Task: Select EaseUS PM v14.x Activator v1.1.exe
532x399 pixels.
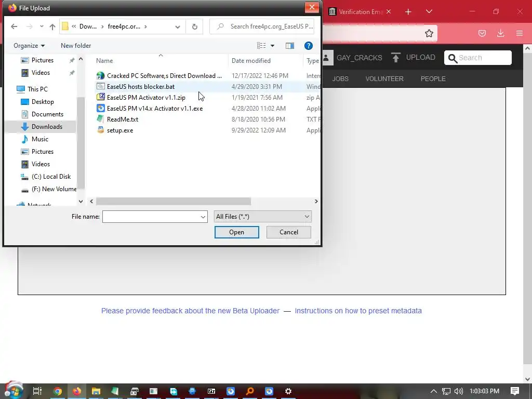Action: (150, 108)
